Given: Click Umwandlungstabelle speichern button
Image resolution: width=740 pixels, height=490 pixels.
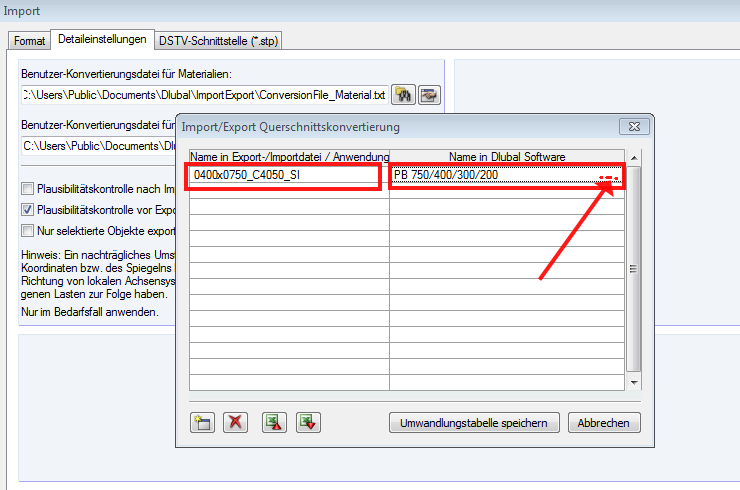Looking at the screenshot, I should click(474, 423).
